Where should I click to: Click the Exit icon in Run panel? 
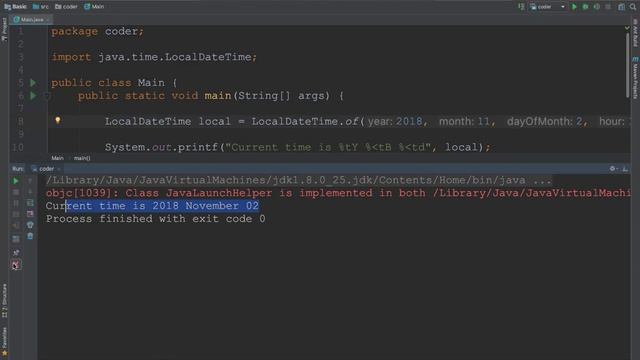pyautogui.click(x=16, y=225)
